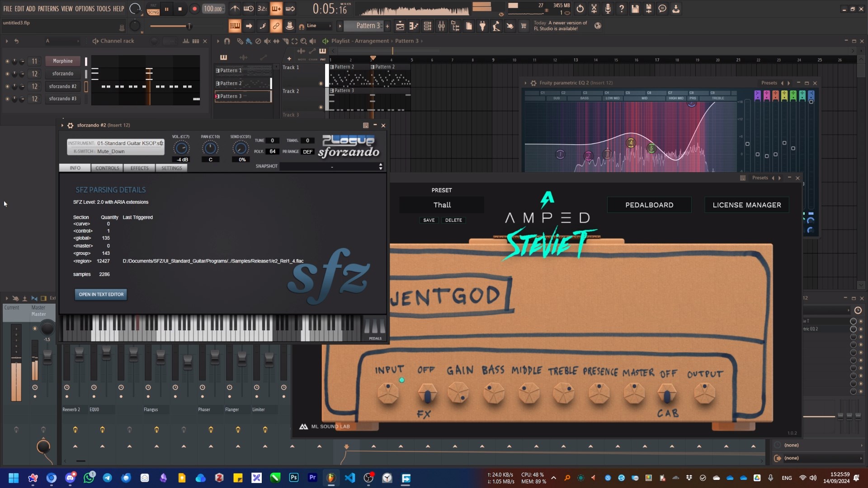This screenshot has height=488, width=868.
Task: Select the Morphine channel button
Action: (63, 61)
